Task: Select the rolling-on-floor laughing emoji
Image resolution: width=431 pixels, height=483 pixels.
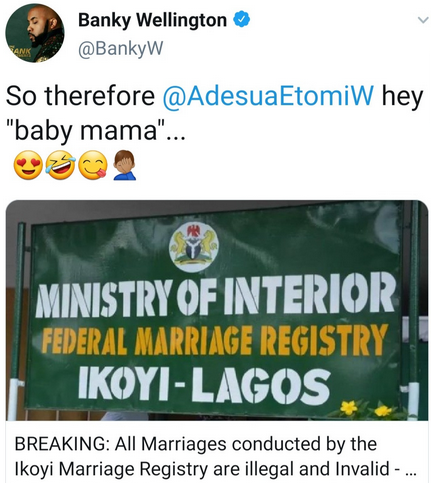Action: tap(60, 165)
